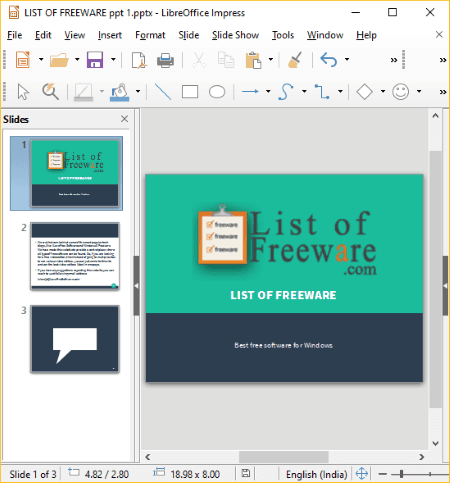Viewport: 450px width, 483px height.
Task: Expand the Curve tool dropdown arrow
Action: tap(304, 91)
